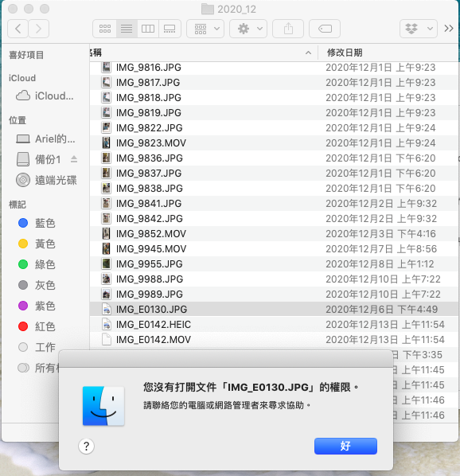Click thumbnail icon of IMG_9955.JPG
This screenshot has width=460, height=476.
click(106, 263)
